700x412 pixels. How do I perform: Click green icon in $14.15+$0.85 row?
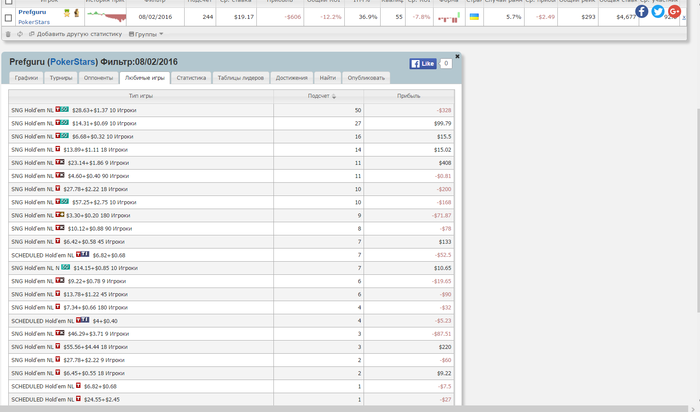(66, 267)
